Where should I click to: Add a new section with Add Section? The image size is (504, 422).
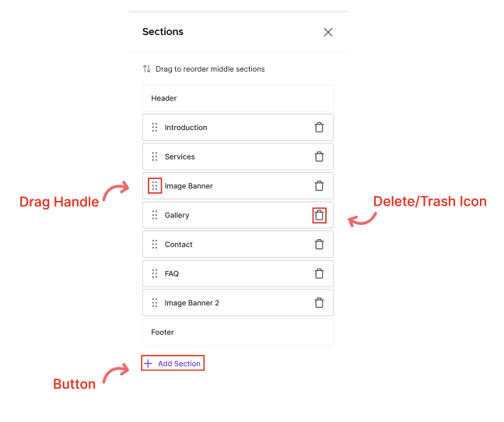tap(173, 363)
